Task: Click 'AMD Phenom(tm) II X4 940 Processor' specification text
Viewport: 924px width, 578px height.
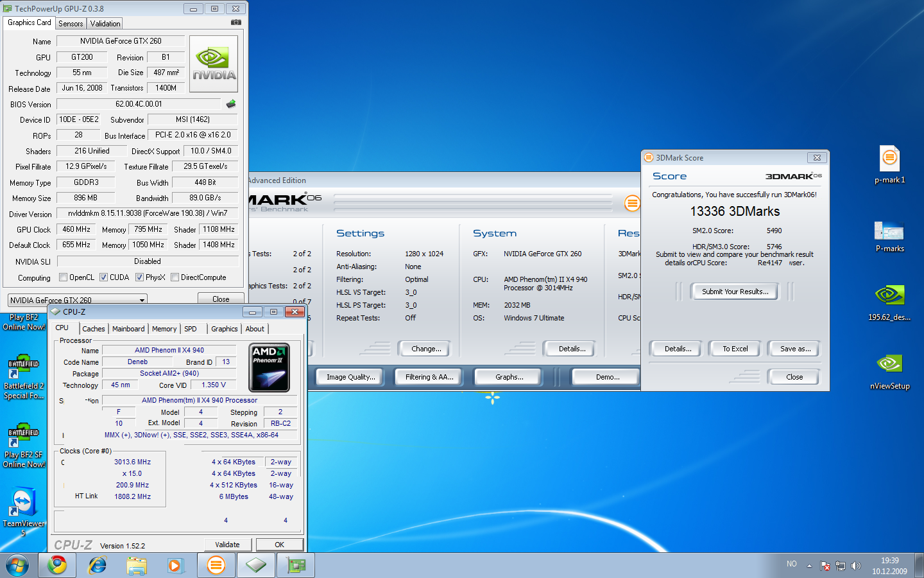Action: tap(200, 400)
